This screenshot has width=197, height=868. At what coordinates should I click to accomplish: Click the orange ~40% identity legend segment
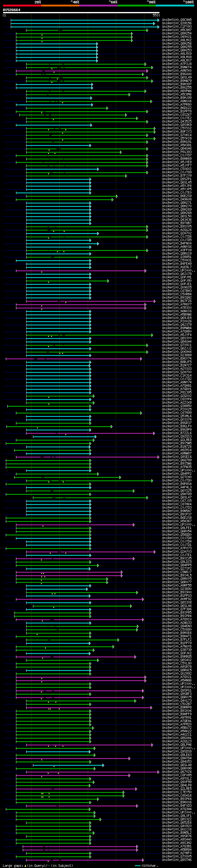pyautogui.click(x=60, y=6)
